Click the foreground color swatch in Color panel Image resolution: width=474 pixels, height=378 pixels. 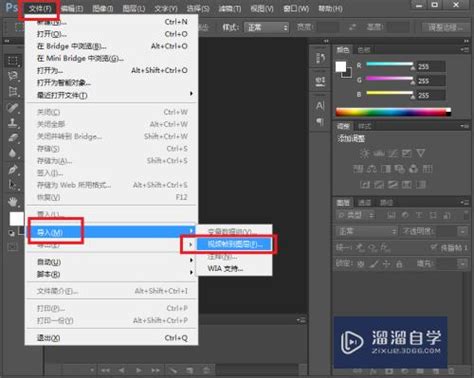[x=341, y=67]
